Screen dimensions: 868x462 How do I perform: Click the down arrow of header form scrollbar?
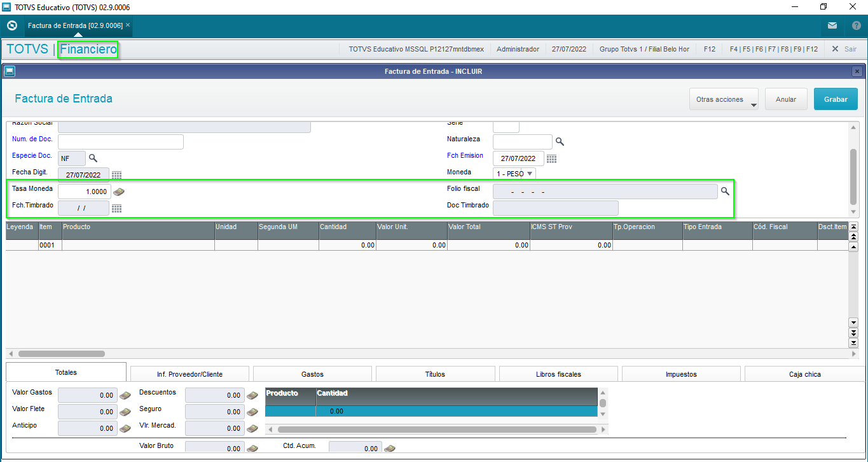pyautogui.click(x=853, y=212)
